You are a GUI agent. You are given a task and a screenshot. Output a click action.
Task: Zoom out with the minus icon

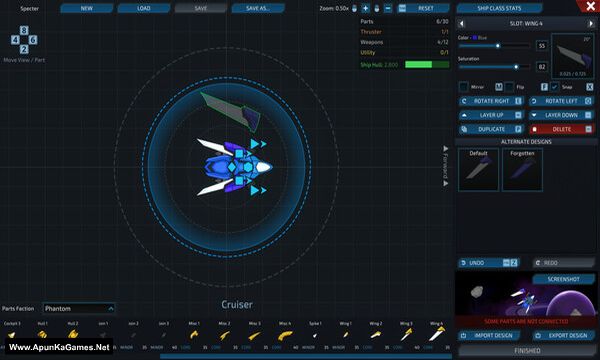[388, 8]
